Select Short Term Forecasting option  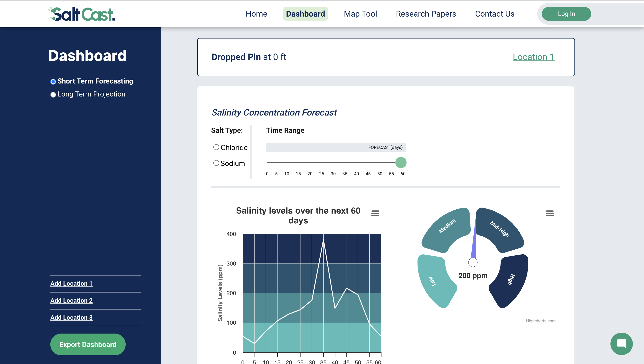click(53, 82)
